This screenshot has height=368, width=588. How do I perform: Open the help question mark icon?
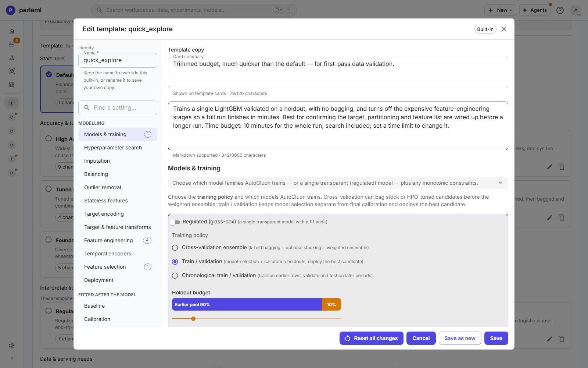click(x=560, y=10)
